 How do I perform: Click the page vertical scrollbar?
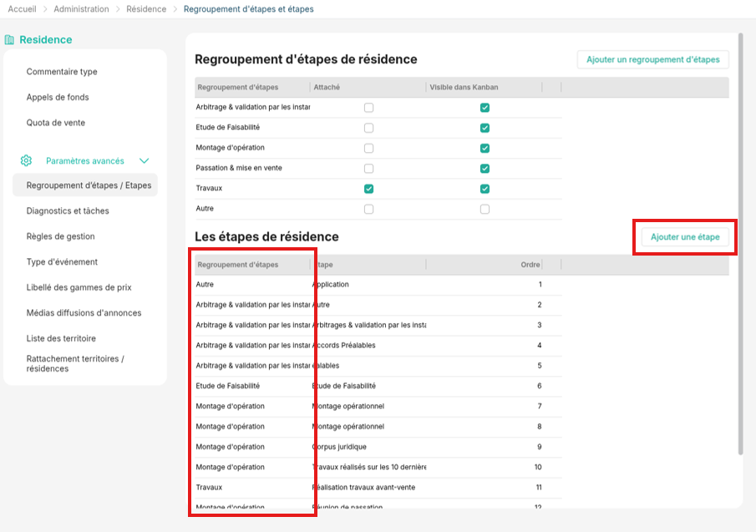741,243
